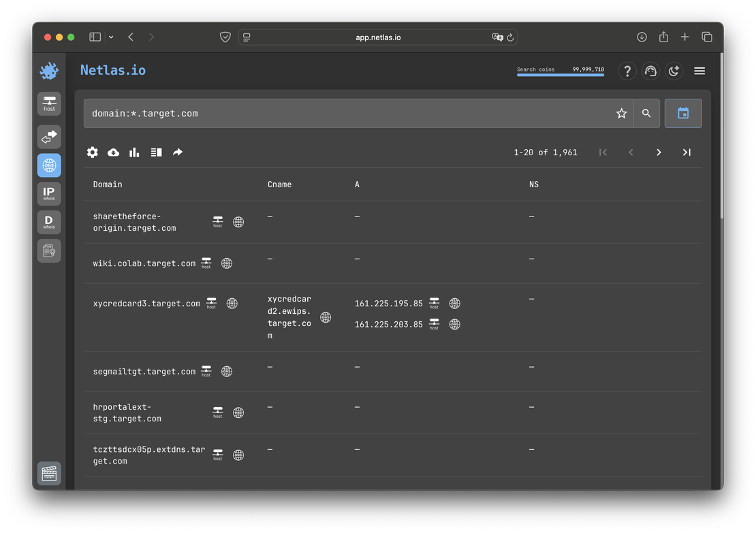This screenshot has width=756, height=533.
Task: Click the Search coins progress bar
Action: click(x=560, y=74)
